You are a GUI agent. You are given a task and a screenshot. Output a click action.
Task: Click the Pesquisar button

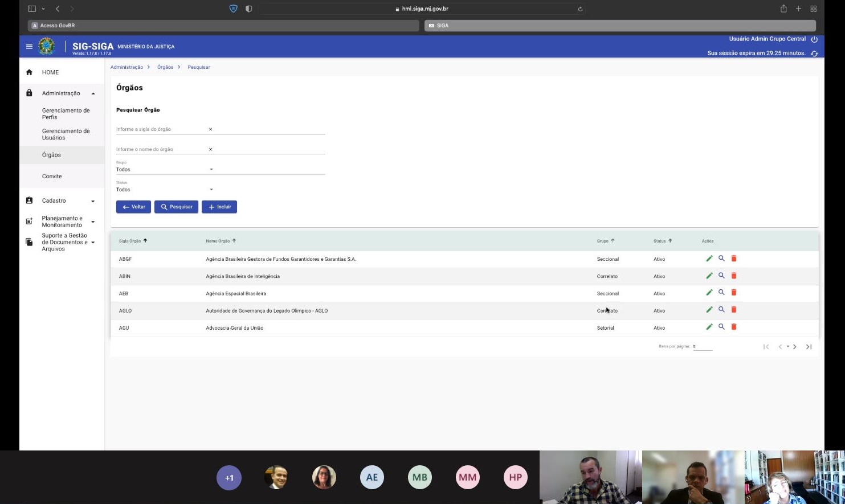[176, 207]
